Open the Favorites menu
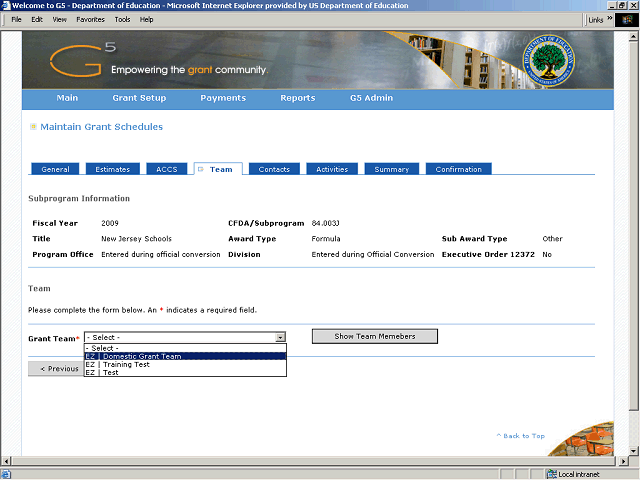Image resolution: width=640 pixels, height=480 pixels. click(x=90, y=19)
